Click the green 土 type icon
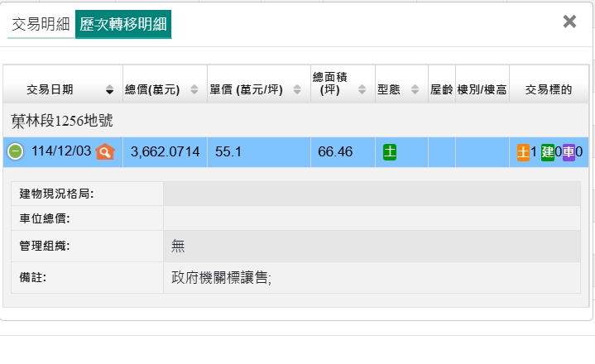The height and width of the screenshot is (364, 595). [390, 151]
